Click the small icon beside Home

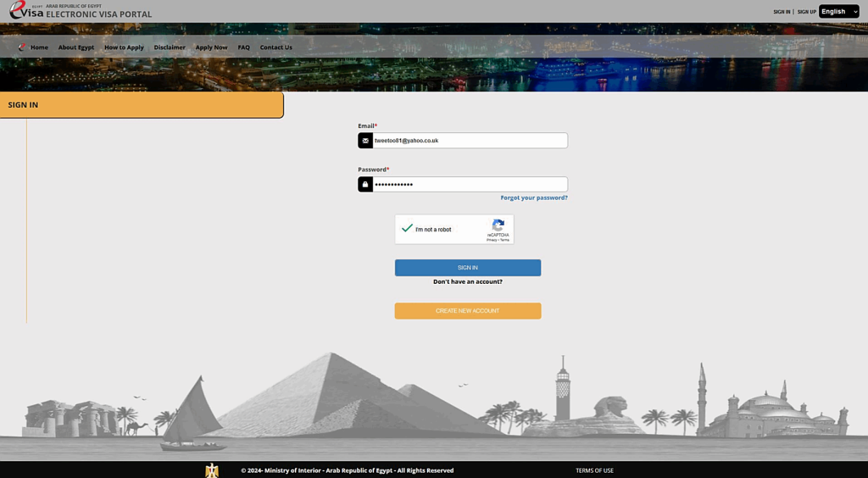23,47
